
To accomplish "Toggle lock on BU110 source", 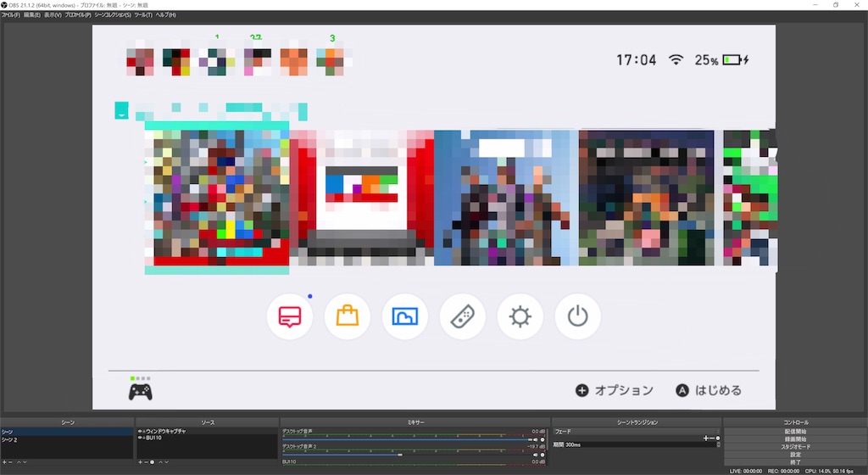I will click(x=144, y=438).
